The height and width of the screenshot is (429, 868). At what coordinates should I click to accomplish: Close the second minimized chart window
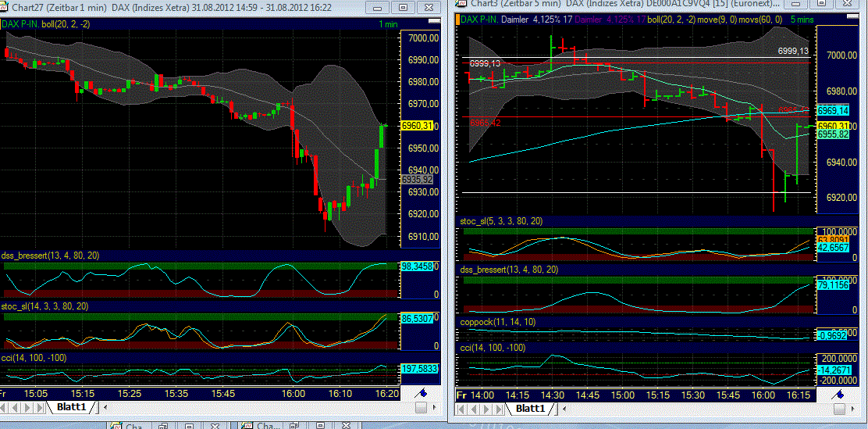click(346, 426)
